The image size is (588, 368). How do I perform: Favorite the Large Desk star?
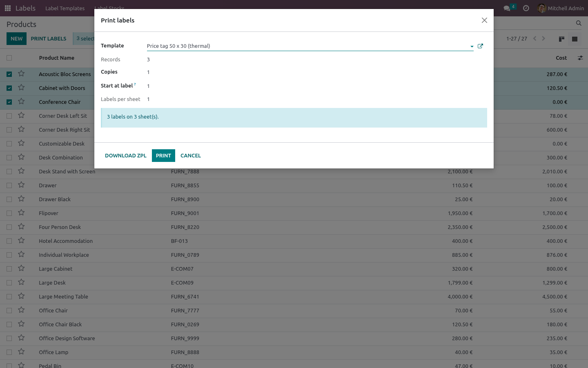(21, 282)
